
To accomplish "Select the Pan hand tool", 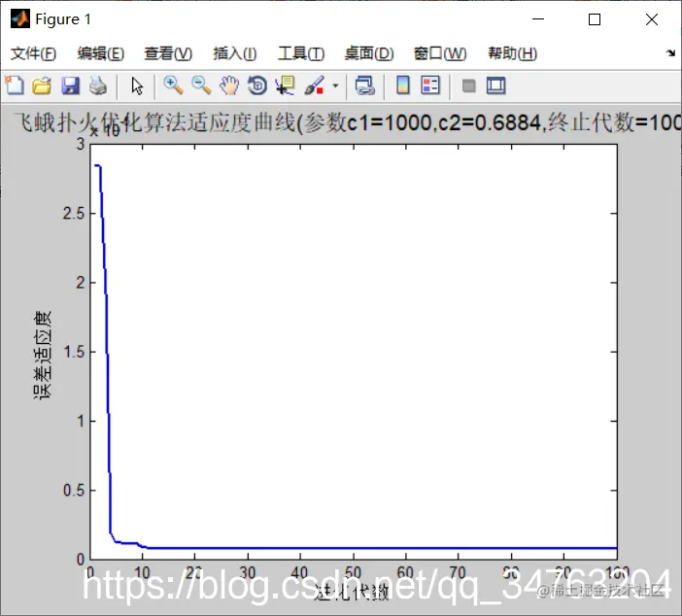I will pos(229,86).
